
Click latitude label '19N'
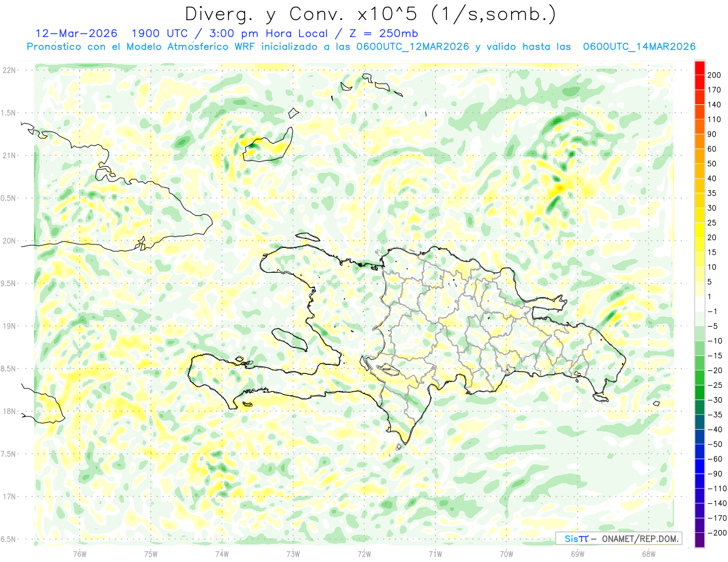8,326
